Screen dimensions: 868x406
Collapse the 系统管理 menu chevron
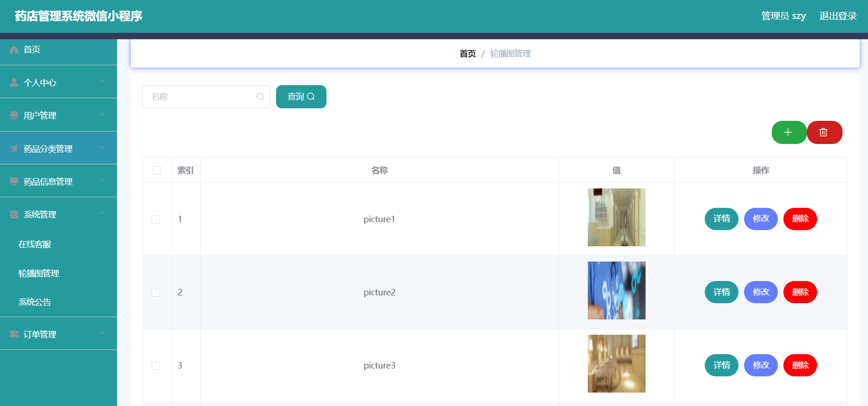click(102, 213)
